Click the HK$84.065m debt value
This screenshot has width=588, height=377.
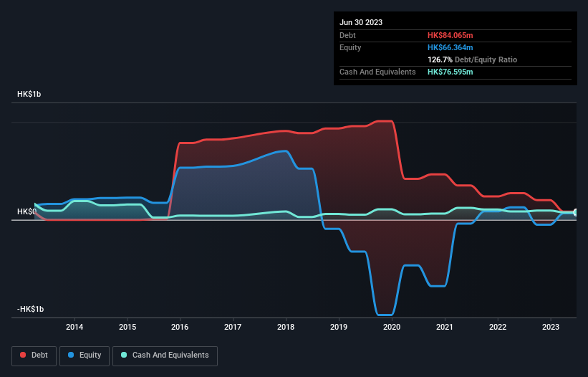pos(450,35)
